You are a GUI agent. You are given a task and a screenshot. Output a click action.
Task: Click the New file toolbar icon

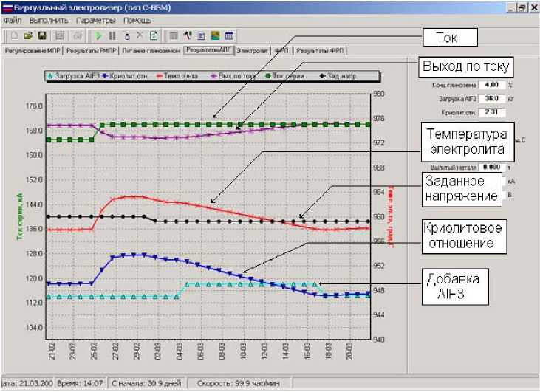[x=14, y=35]
